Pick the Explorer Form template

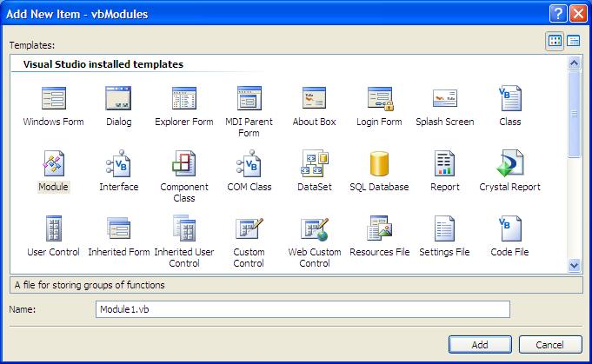tap(183, 99)
